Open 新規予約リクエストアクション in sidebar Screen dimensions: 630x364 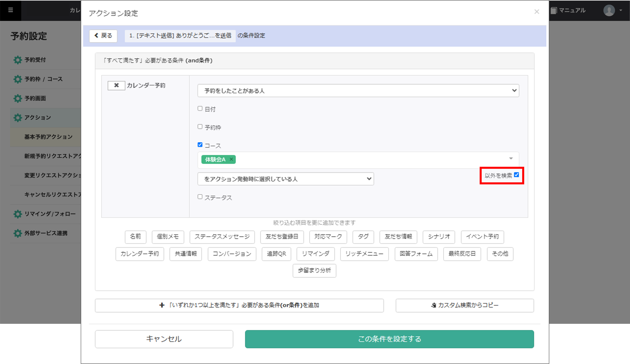tap(45, 156)
